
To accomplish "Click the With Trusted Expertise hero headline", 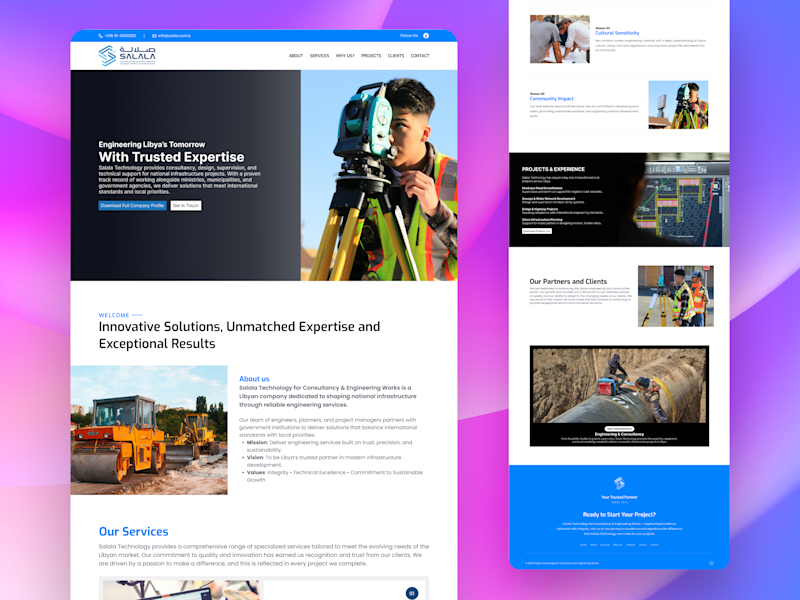I will [x=171, y=157].
